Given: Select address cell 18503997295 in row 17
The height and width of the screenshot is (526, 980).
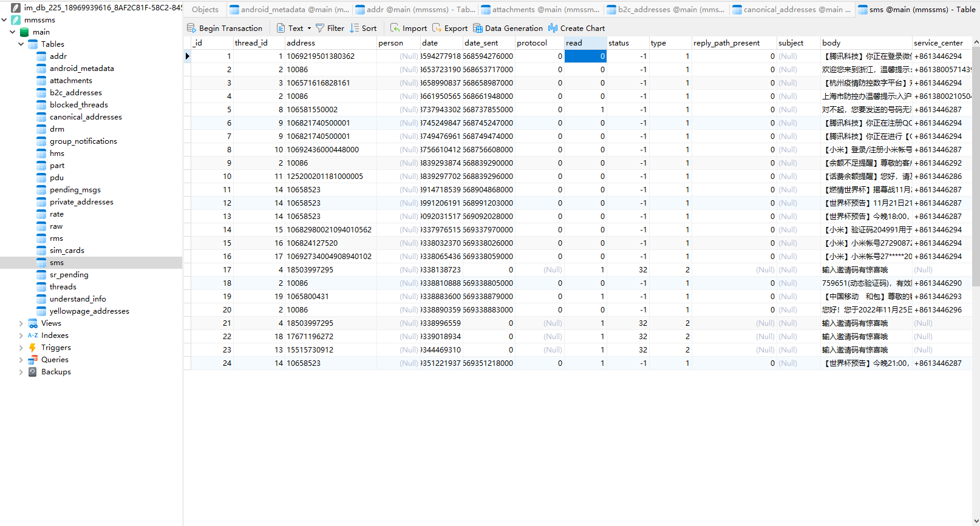Looking at the screenshot, I should (x=310, y=270).
